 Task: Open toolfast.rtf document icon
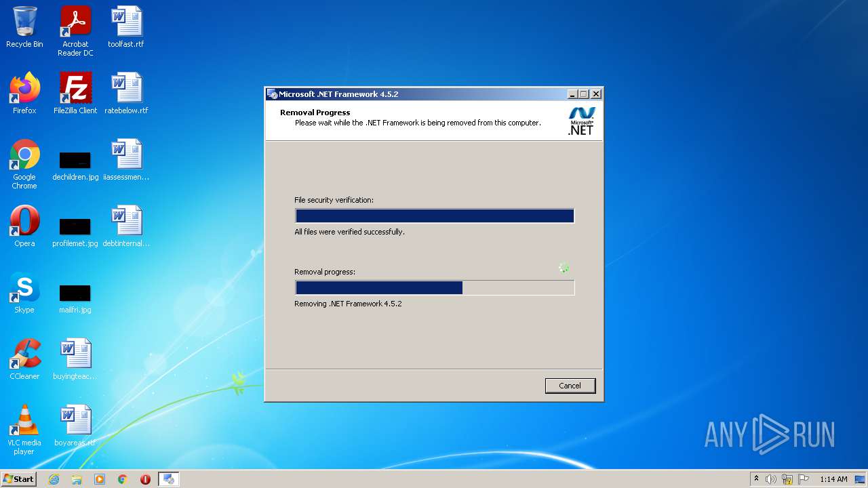pyautogui.click(x=126, y=27)
